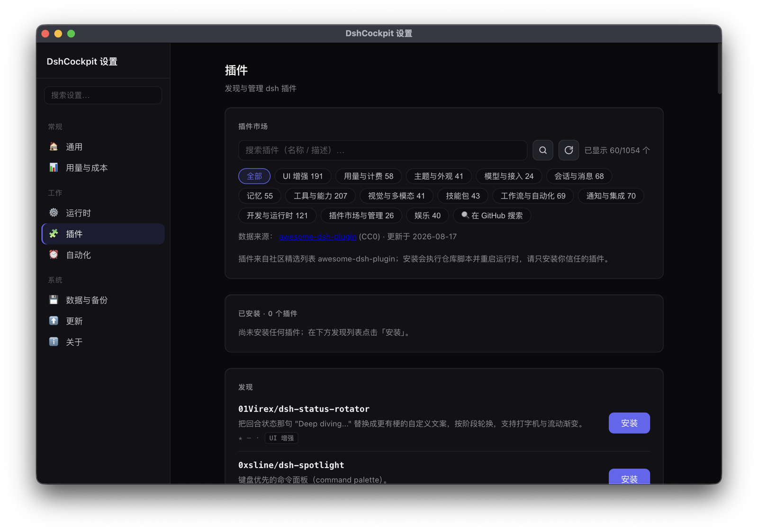Open the awesome-dsh-plugin source link

(x=317, y=236)
